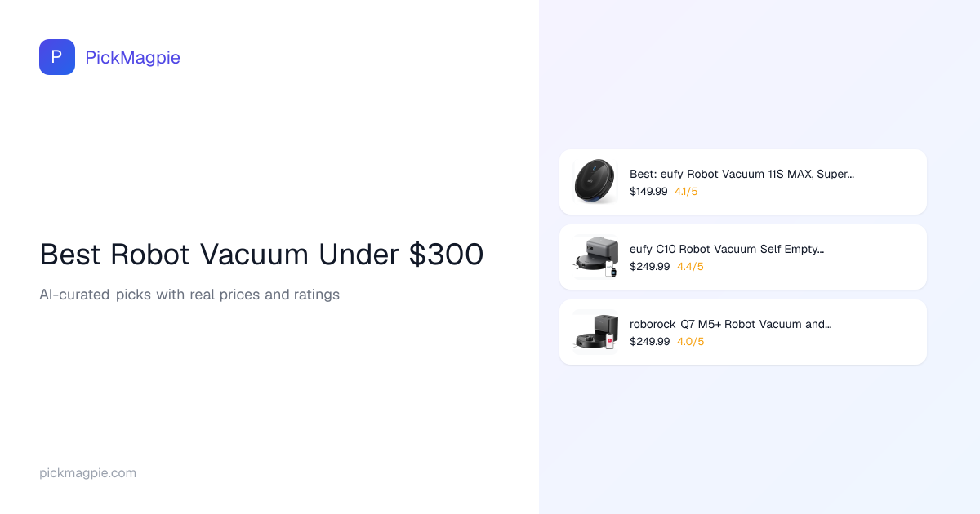Screen dimensions: 980x514
Task: Click the 4.1/5 rating text
Action: [686, 192]
